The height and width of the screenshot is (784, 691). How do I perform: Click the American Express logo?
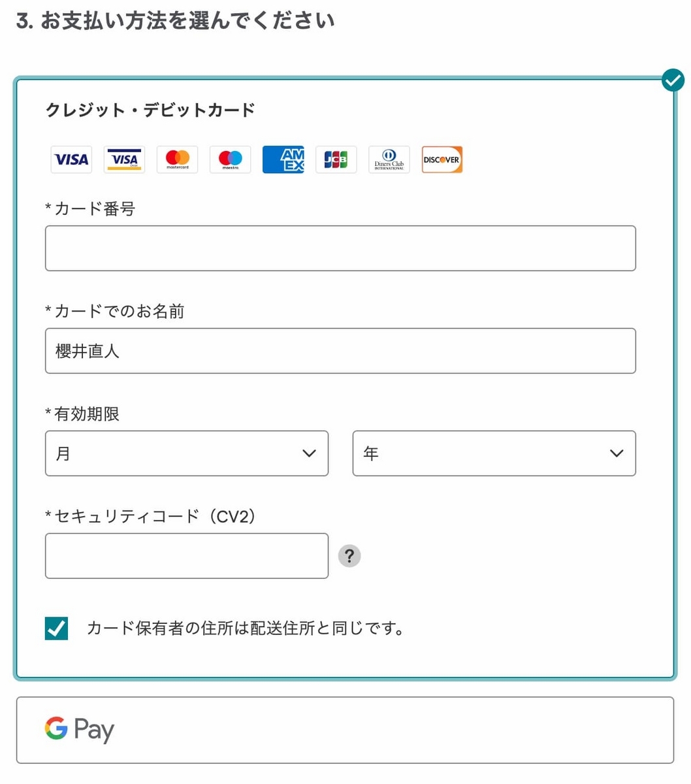pos(283,159)
